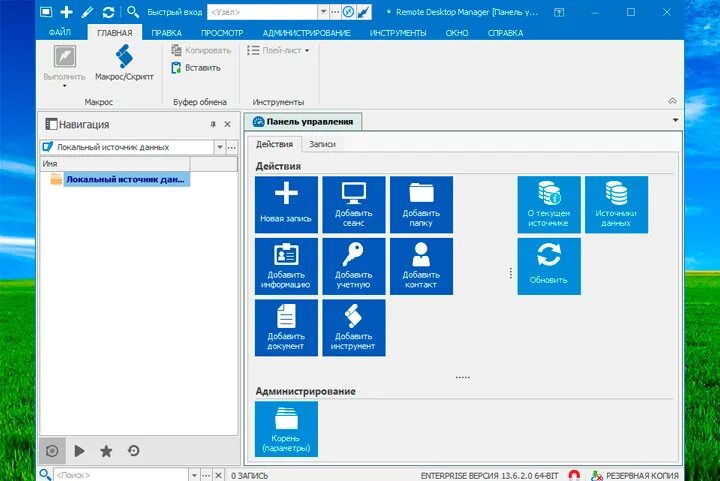720x481 pixels.
Task: Click the quick connect type icon beside host field
Action: [x=349, y=12]
